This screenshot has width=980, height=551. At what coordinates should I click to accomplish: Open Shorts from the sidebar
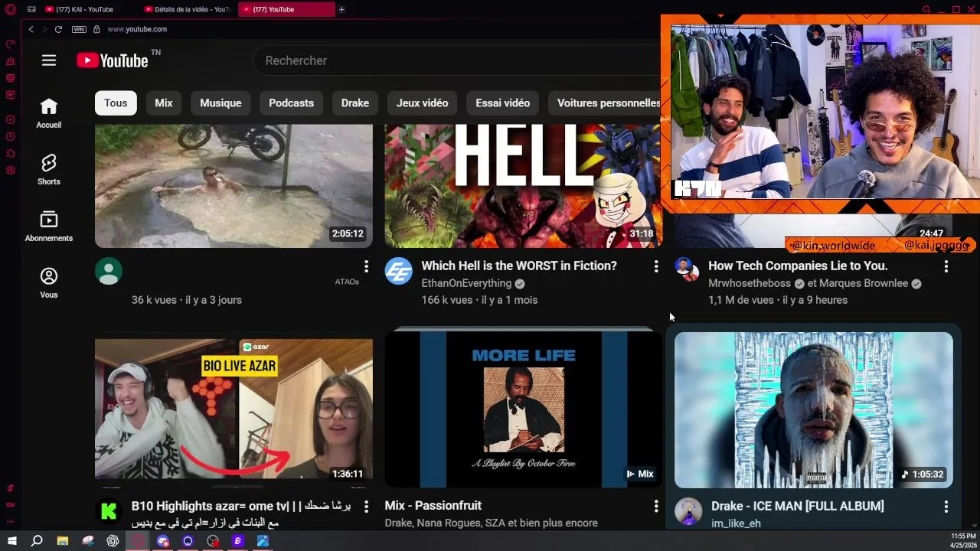pos(49,170)
